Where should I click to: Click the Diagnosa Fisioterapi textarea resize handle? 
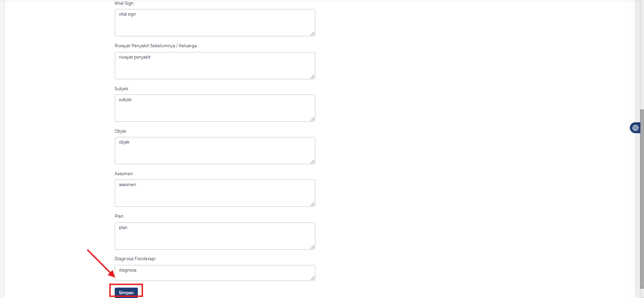click(313, 278)
